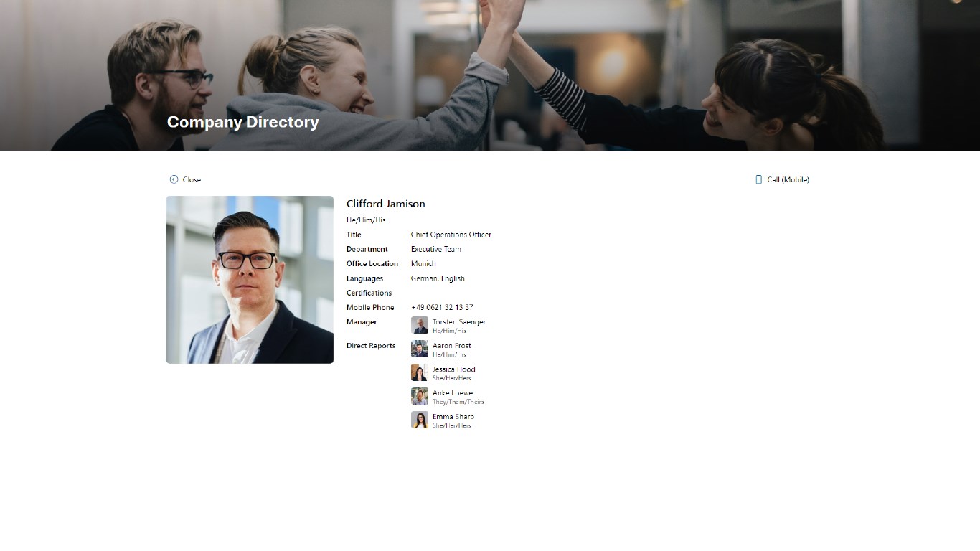Click the mobile phone number +49 0621 32 13 37
The width and height of the screenshot is (980, 551).
442,307
